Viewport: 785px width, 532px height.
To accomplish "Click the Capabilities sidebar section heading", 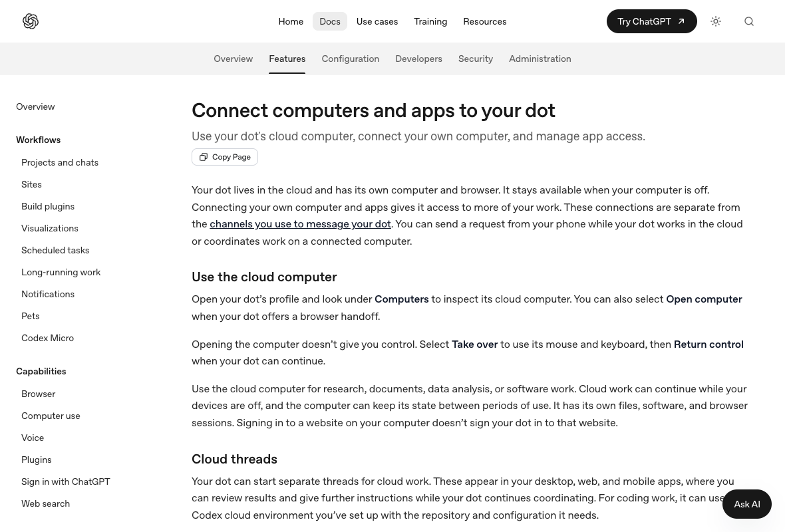I will pos(41,371).
